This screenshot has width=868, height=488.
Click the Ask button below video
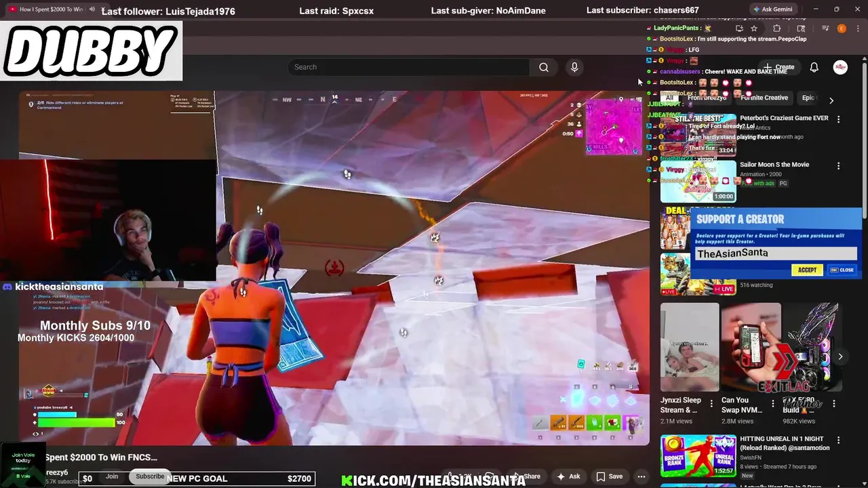(x=568, y=476)
